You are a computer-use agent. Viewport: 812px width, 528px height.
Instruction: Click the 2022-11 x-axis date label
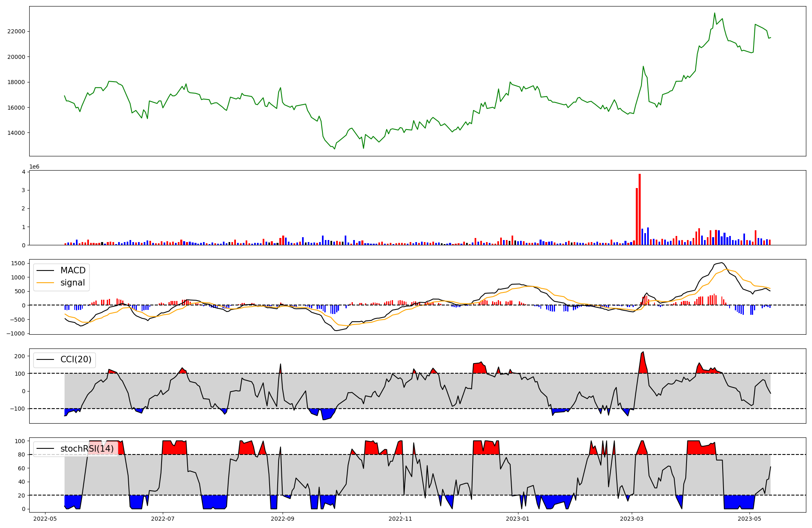[x=400, y=519]
